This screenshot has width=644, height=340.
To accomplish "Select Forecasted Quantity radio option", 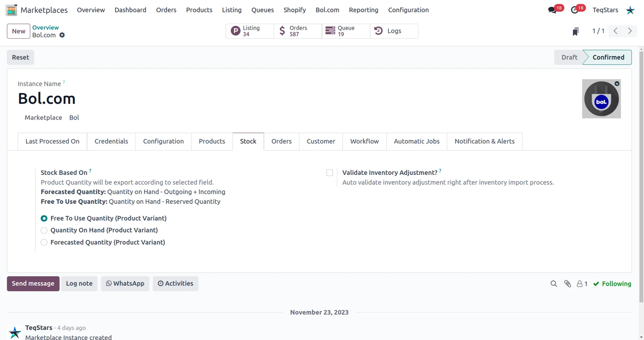I will click(x=44, y=243).
